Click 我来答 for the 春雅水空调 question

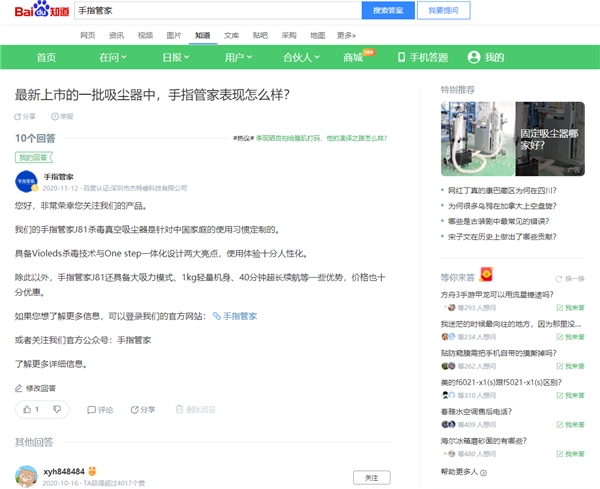(x=571, y=424)
